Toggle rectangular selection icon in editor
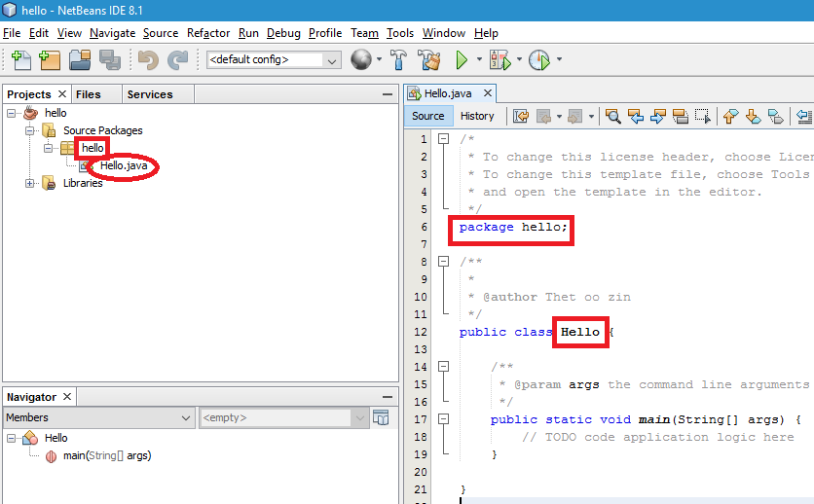814x504 pixels. (x=703, y=116)
